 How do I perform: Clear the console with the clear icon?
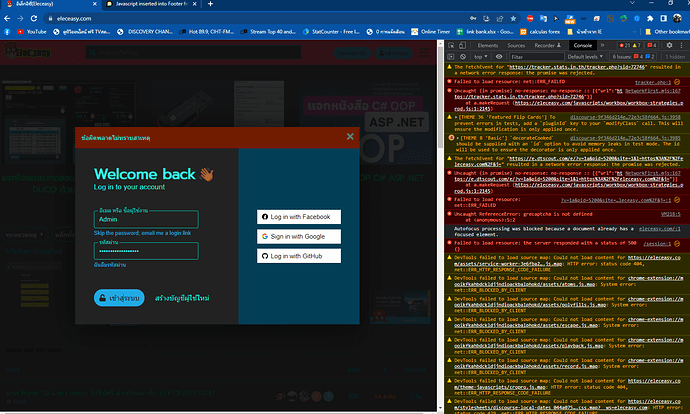point(462,57)
